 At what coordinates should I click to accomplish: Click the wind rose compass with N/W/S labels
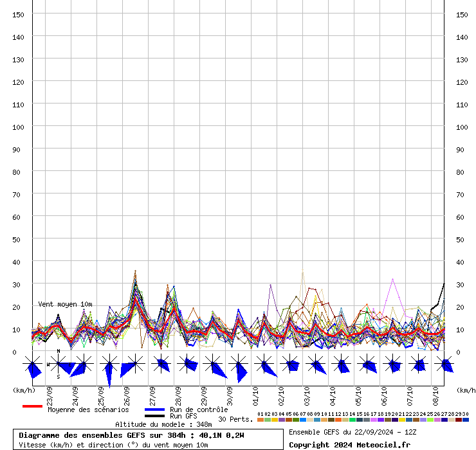[59, 364]
